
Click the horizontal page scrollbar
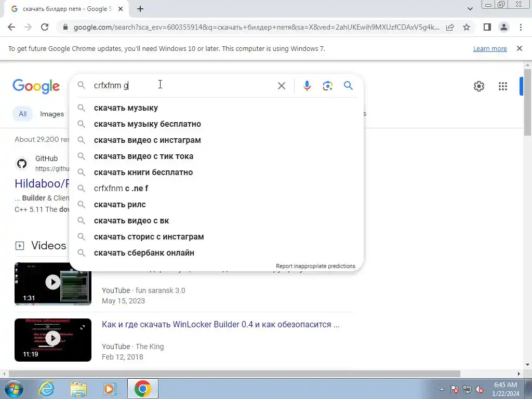[234, 374]
